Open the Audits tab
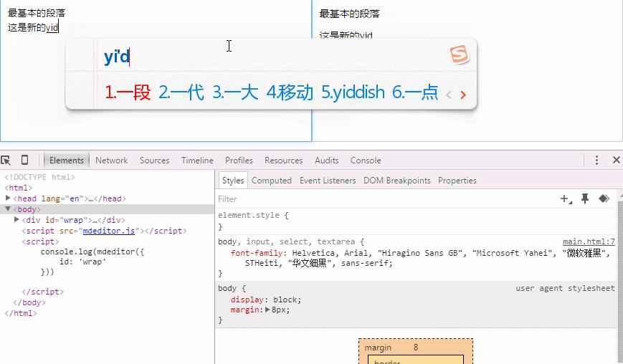The width and height of the screenshot is (623, 364). point(327,161)
